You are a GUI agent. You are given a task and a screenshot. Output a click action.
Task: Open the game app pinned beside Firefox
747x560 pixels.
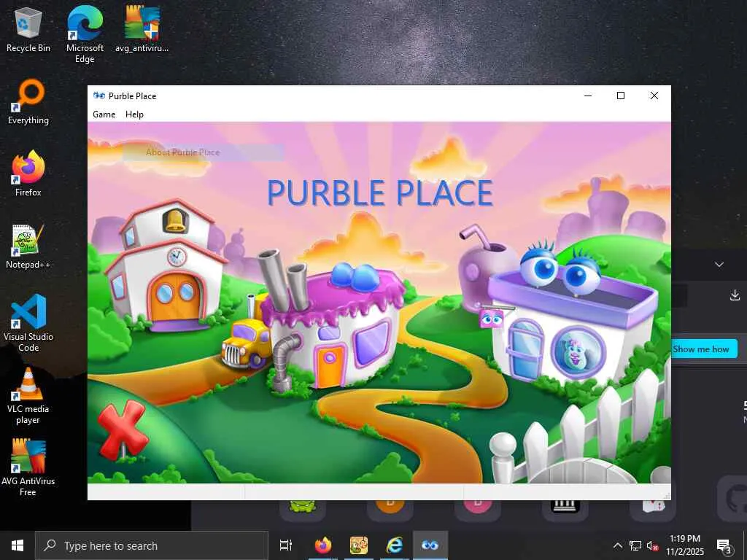[358, 545]
